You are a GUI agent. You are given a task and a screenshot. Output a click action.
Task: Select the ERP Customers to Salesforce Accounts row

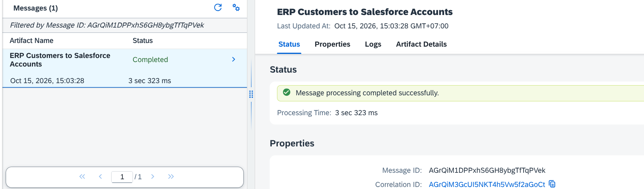point(125,68)
